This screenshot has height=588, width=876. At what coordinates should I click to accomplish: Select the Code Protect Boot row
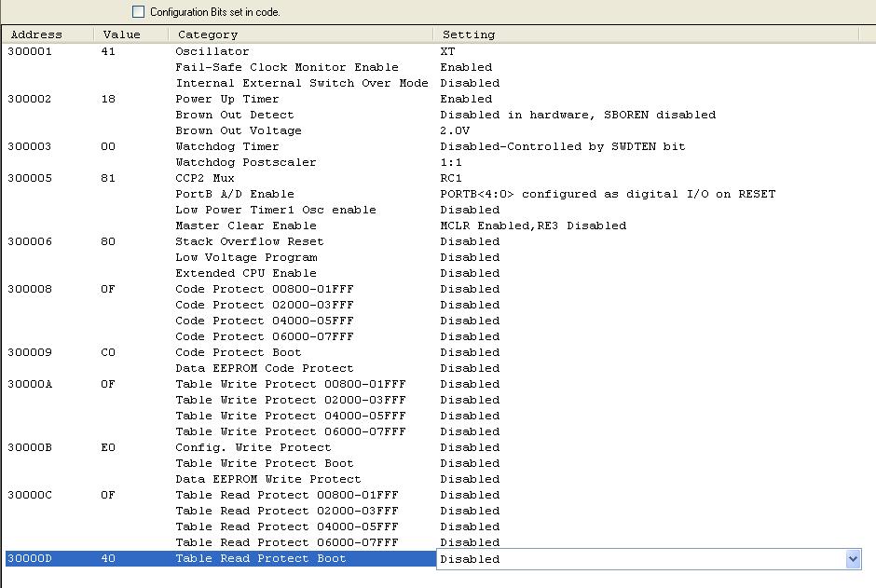[x=239, y=352]
